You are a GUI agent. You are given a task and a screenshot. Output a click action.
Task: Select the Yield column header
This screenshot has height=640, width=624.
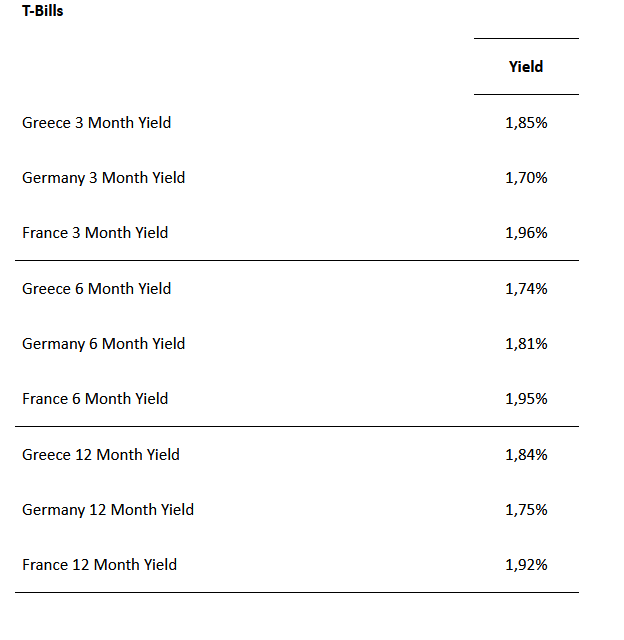click(x=526, y=67)
